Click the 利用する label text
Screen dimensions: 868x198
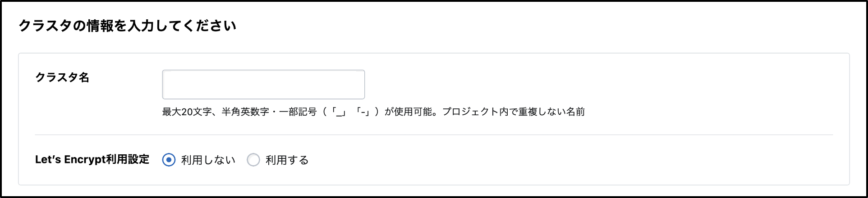[287, 160]
